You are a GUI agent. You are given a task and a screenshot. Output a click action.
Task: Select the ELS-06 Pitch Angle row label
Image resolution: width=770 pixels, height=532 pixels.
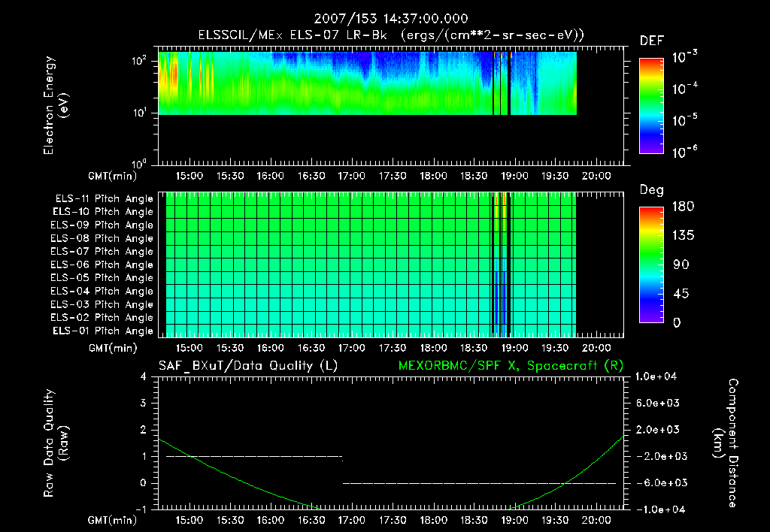click(102, 265)
